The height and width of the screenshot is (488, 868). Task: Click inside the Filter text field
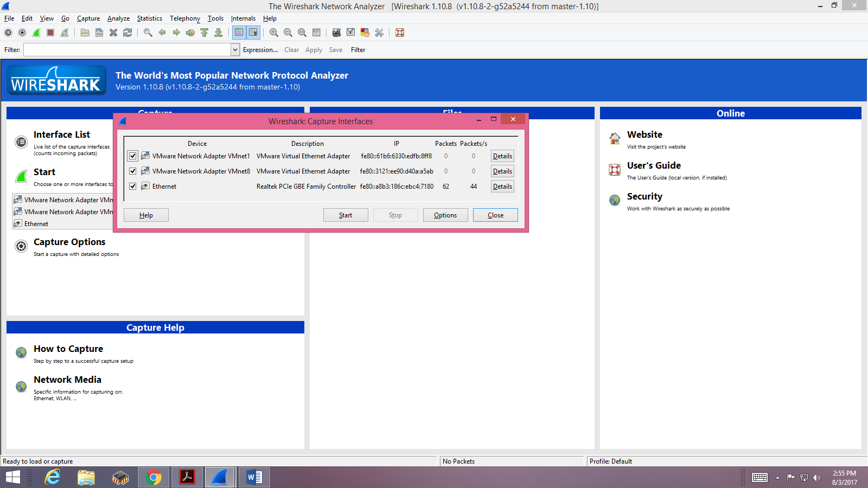coord(127,50)
